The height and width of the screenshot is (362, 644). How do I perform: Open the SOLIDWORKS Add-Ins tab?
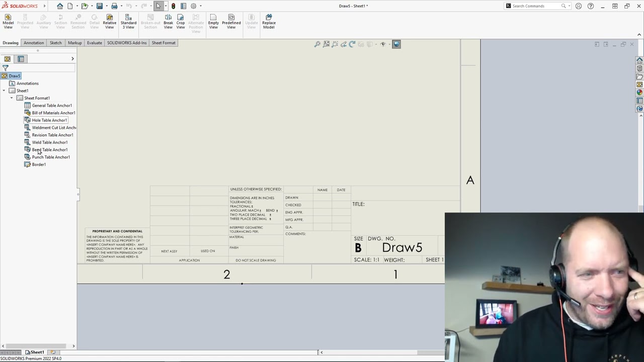coord(127,43)
